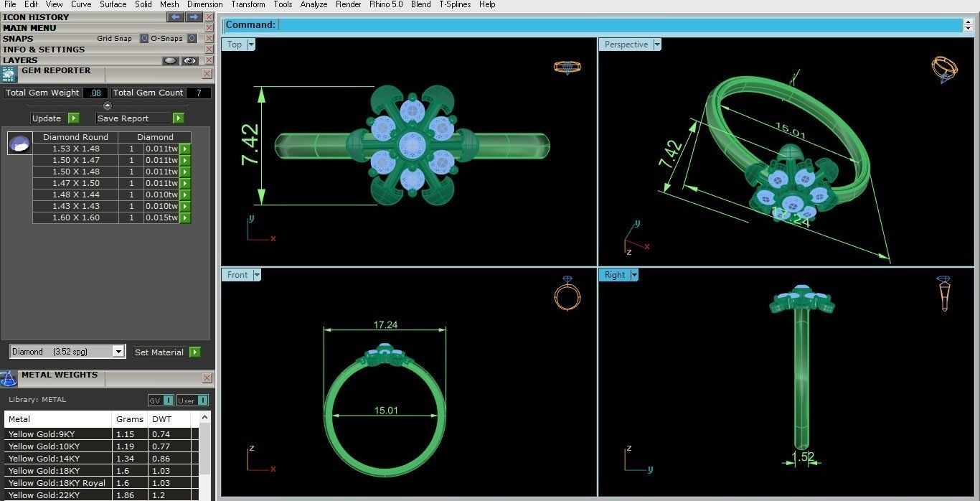Click green arrow on 1.47 X 1.50 row
This screenshot has height=501, width=980.
185,183
